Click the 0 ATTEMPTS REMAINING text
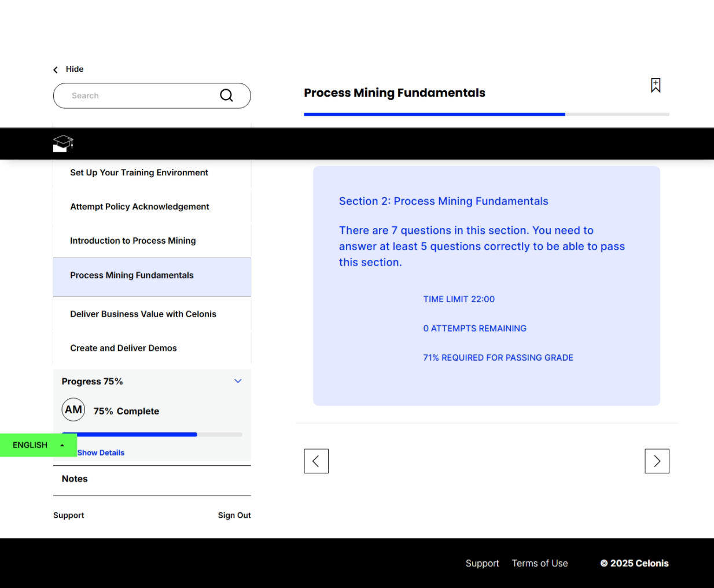 point(475,328)
